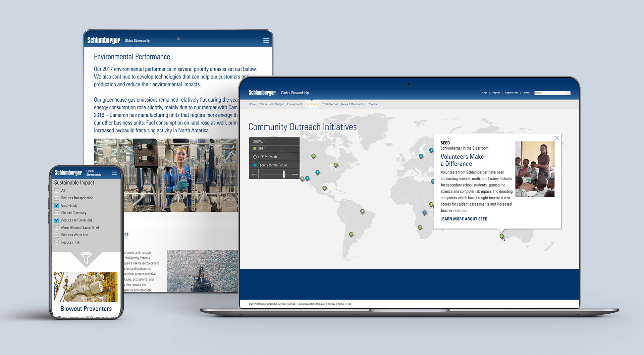The width and height of the screenshot is (644, 355).
Task: Check Reduces Water Use filter
Action: (56, 235)
